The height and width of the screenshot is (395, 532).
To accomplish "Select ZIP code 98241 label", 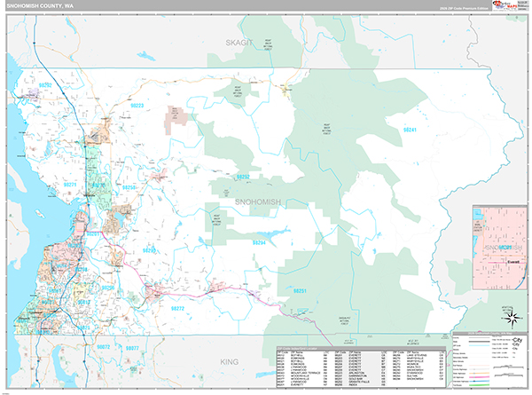I will 410,130.
